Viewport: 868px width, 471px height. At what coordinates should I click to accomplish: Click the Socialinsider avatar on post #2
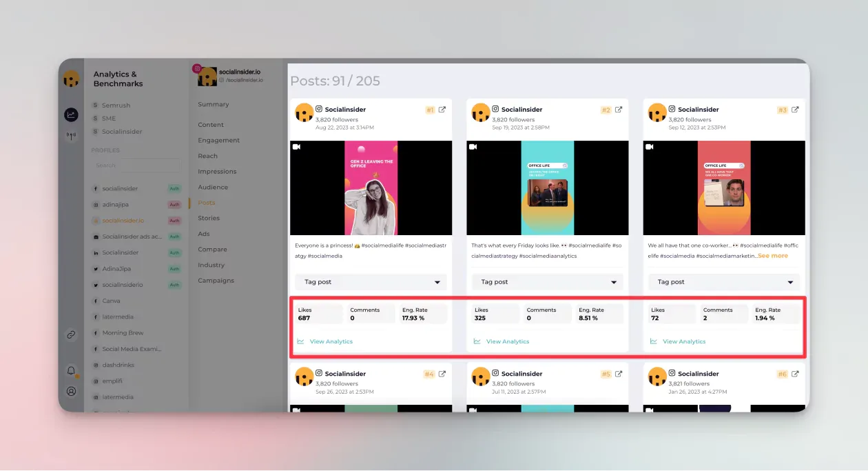[481, 113]
